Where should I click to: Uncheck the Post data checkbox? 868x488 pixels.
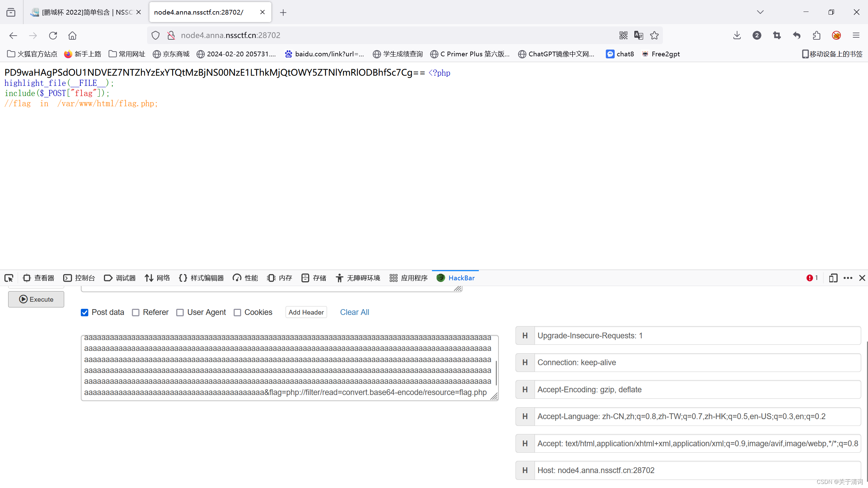(85, 312)
